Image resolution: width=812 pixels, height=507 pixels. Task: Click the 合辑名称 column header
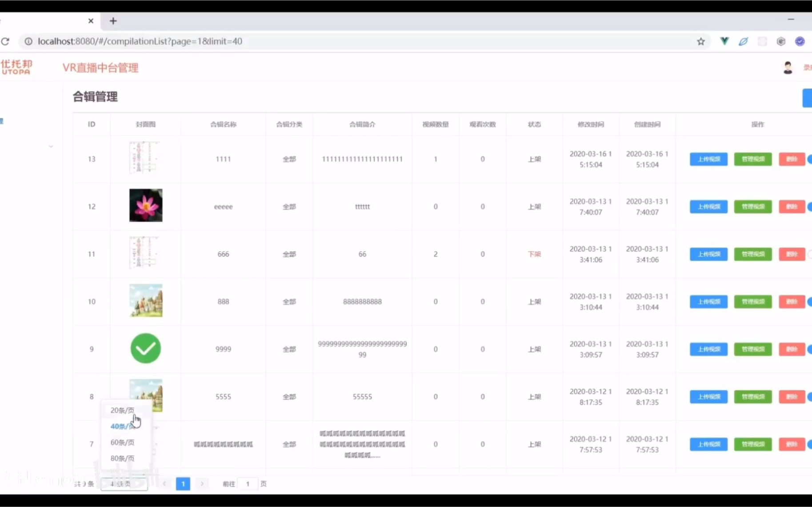[223, 124]
